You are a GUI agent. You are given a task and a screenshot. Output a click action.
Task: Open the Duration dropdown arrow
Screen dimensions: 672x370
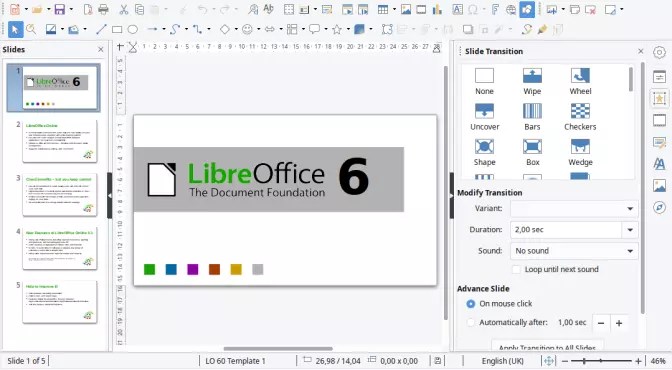[x=630, y=230]
